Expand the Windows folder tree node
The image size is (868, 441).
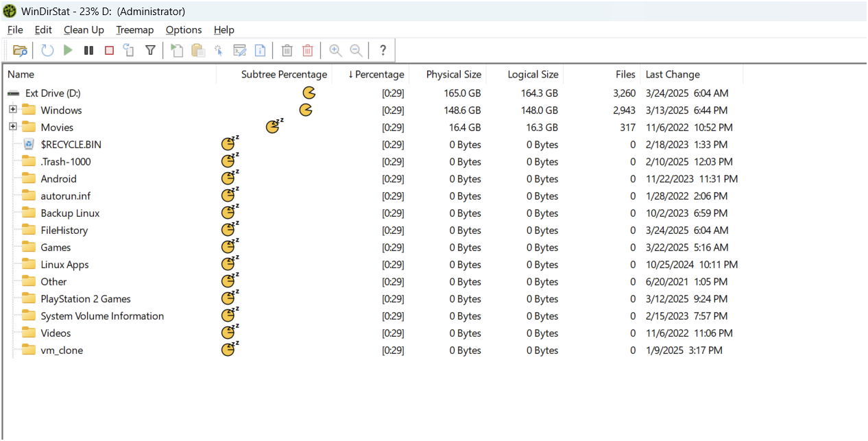(12, 110)
